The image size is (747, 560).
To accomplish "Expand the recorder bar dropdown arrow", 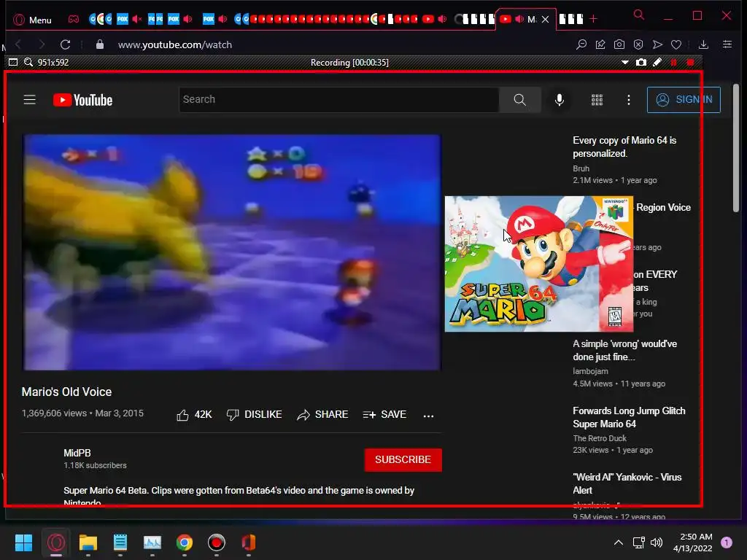I will pyautogui.click(x=625, y=63).
